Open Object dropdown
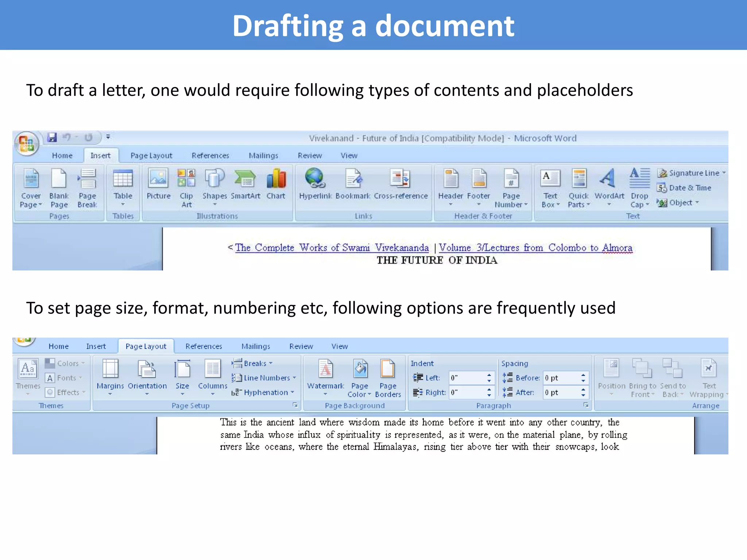Screen dimensions: 747x560 click(678, 202)
